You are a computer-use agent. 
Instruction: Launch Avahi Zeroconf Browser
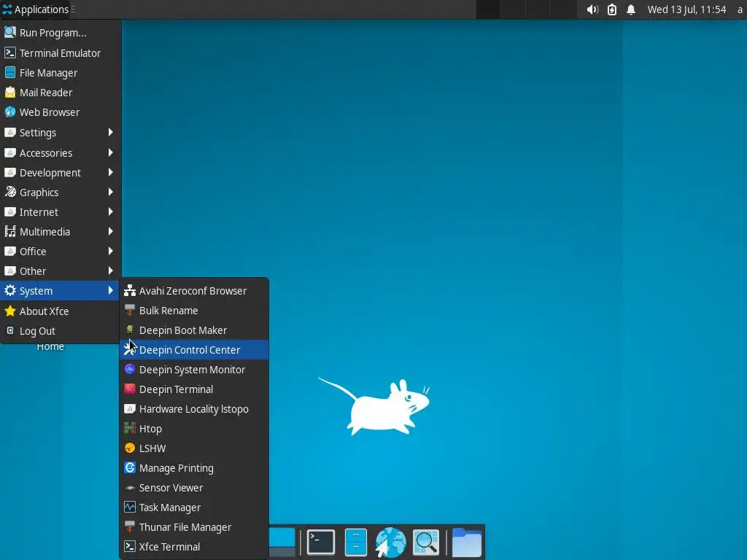tap(194, 291)
